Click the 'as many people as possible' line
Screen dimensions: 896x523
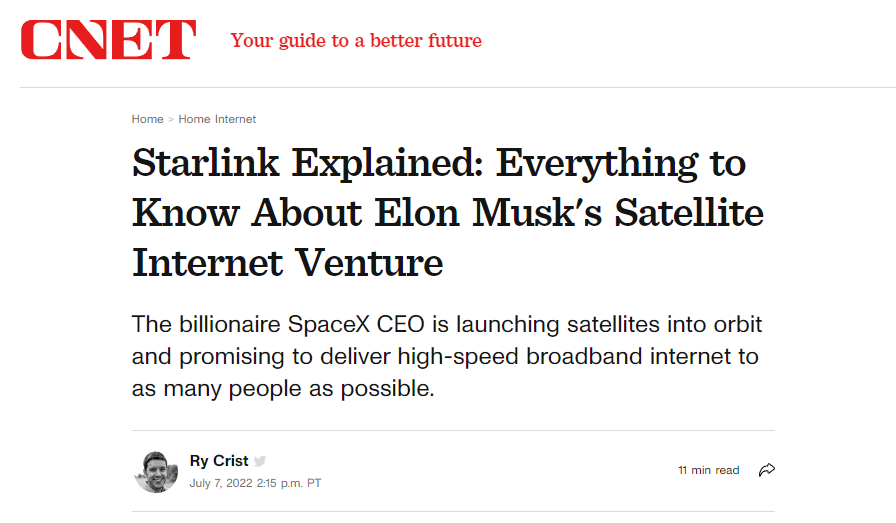pyautogui.click(x=283, y=389)
